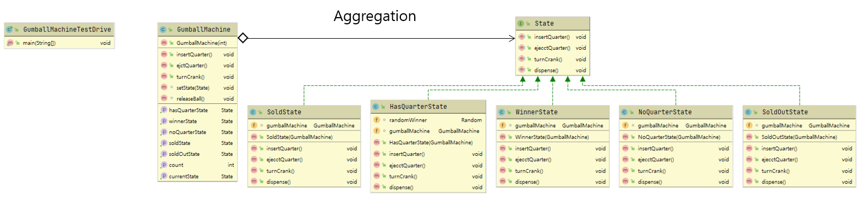Click method icon beside WinnerState(GumballMachine) constructor
868x199 pixels.
[502, 137]
